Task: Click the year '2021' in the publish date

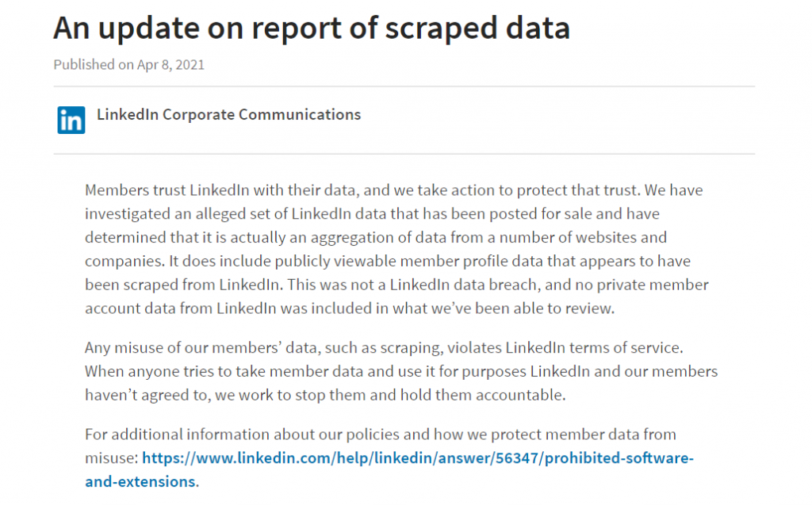Action: (190, 65)
